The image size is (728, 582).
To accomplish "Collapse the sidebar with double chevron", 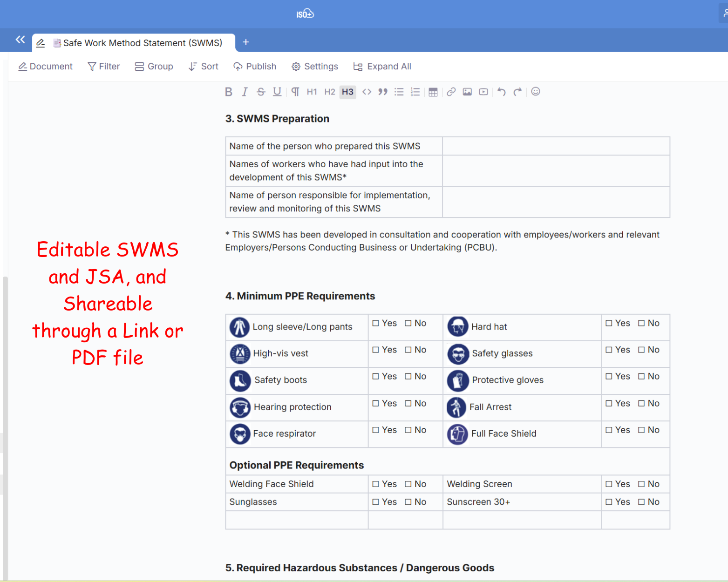I will pyautogui.click(x=20, y=40).
